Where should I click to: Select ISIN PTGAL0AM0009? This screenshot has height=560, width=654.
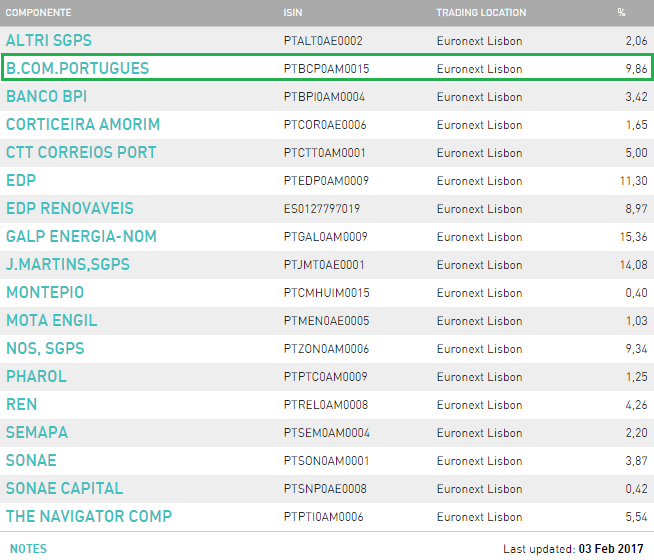coord(326,237)
